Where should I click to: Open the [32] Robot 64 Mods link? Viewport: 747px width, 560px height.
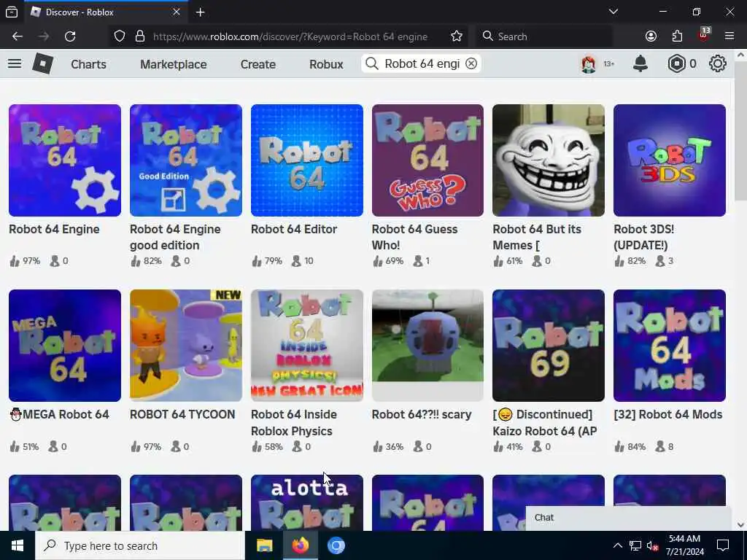click(668, 414)
